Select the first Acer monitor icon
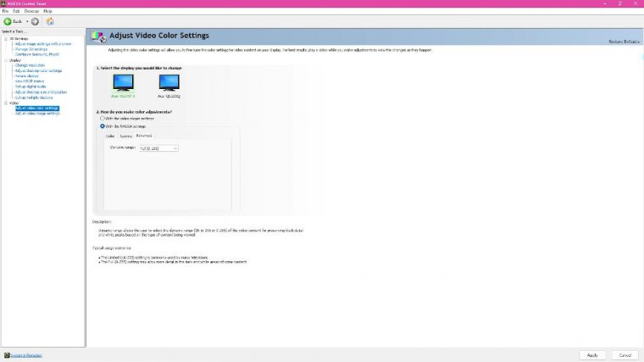This screenshot has width=644, height=362. (124, 81)
